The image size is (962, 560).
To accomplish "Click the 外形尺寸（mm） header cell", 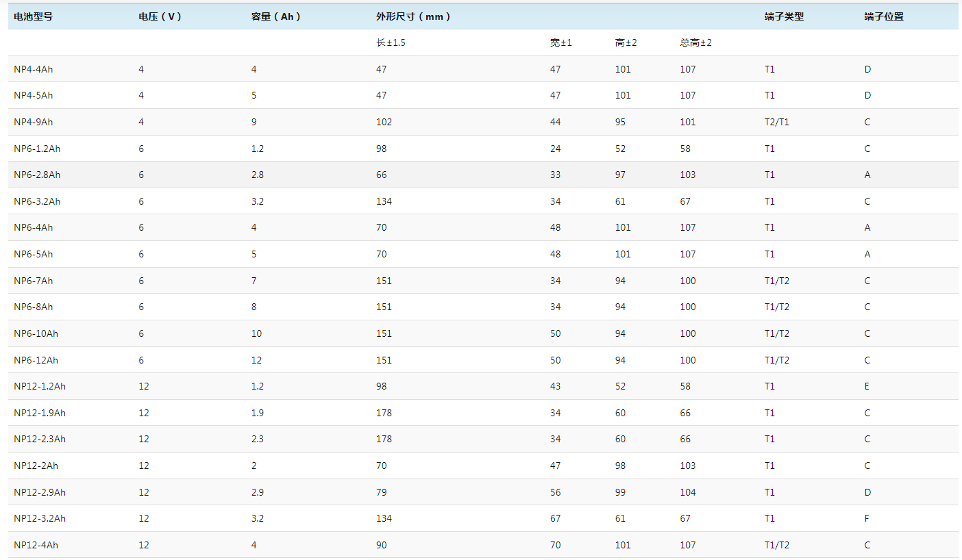I will 413,16.
